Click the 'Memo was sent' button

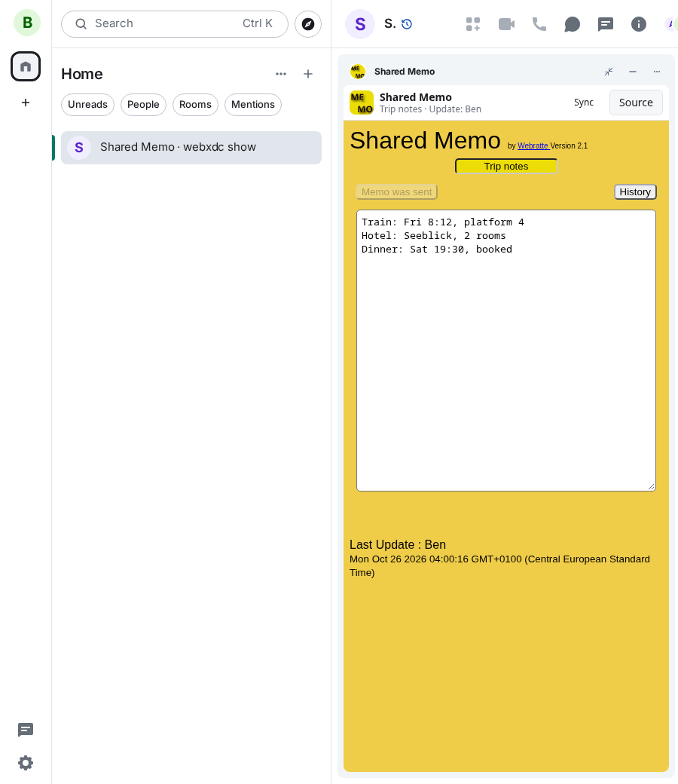coord(397,192)
